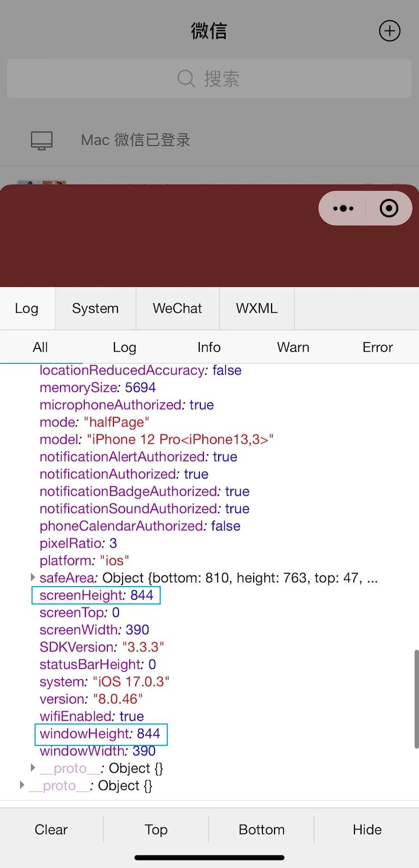This screenshot has height=868, width=419.
Task: Expand the safeArea object
Action: click(33, 577)
